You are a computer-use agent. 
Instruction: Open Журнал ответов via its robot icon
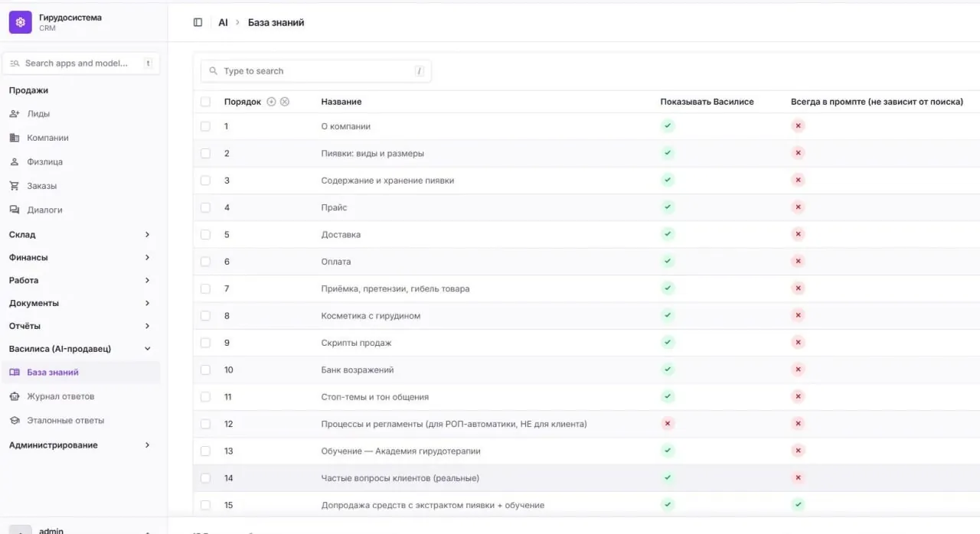pos(14,396)
